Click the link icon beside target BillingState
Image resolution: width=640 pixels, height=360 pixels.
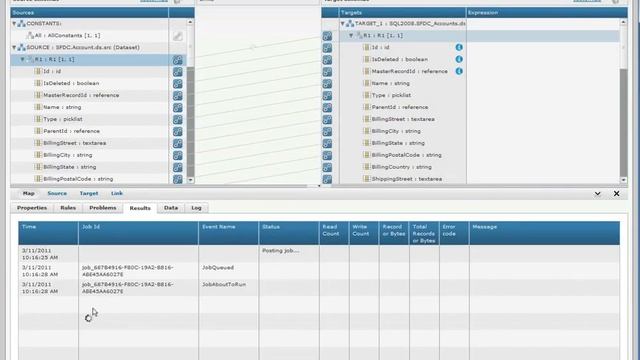tap(327, 144)
